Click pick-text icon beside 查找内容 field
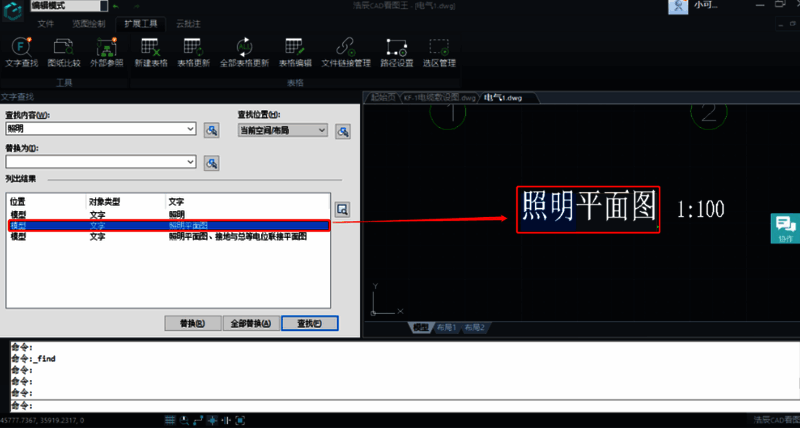The image size is (800, 428). tap(211, 130)
